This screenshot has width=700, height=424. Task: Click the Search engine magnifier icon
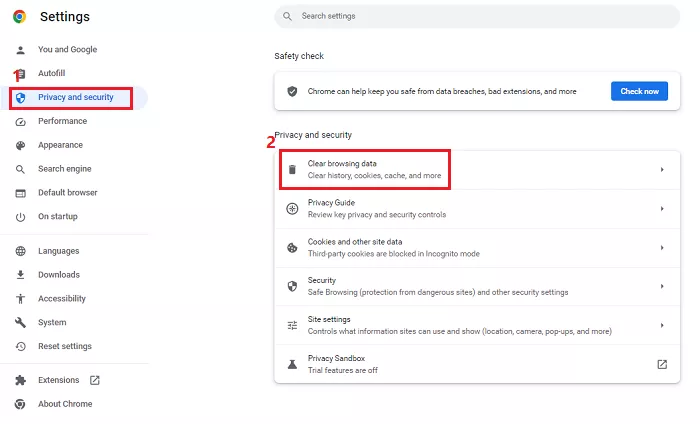point(21,169)
